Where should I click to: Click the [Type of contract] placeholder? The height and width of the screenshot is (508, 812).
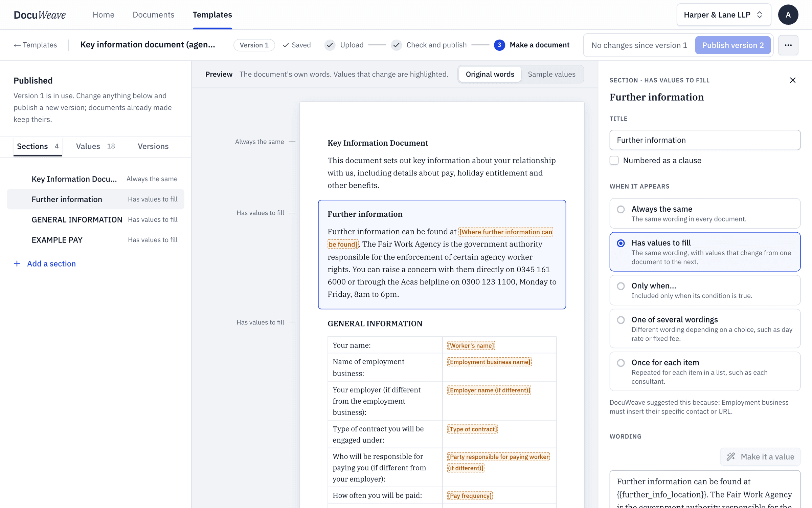[x=472, y=429]
